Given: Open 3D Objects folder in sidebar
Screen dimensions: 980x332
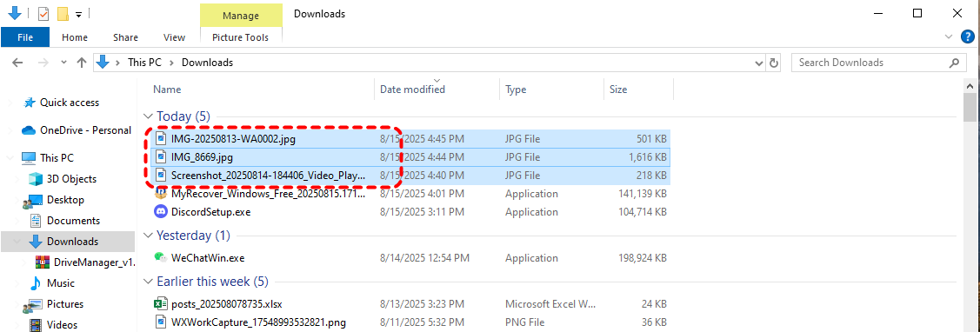Looking at the screenshot, I should click(72, 179).
